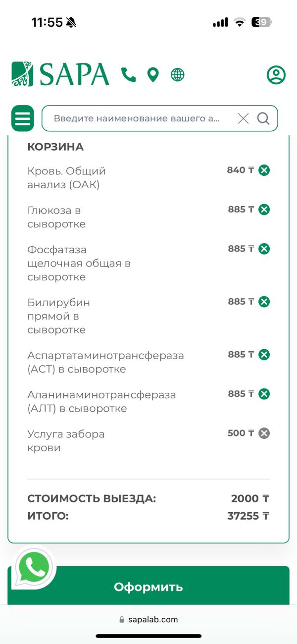Remove Глюкоза в сыворотке from cart
Screen dimensions: 297x644
point(264,210)
